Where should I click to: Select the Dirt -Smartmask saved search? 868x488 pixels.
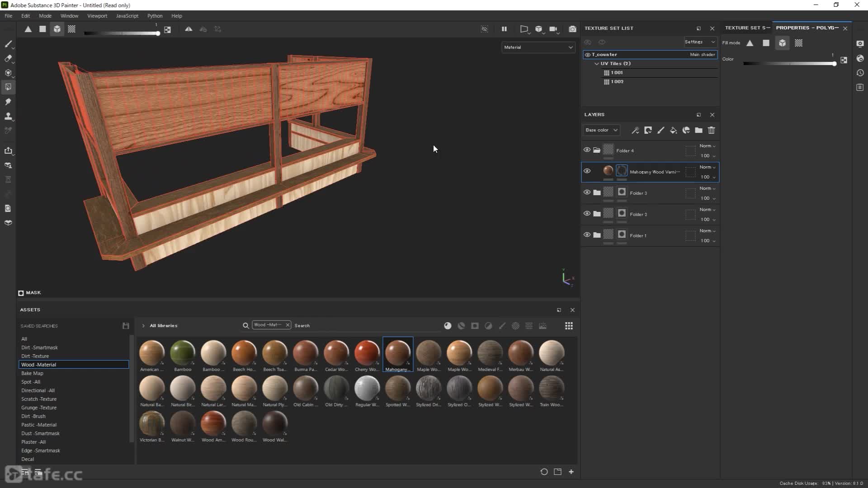pyautogui.click(x=39, y=347)
